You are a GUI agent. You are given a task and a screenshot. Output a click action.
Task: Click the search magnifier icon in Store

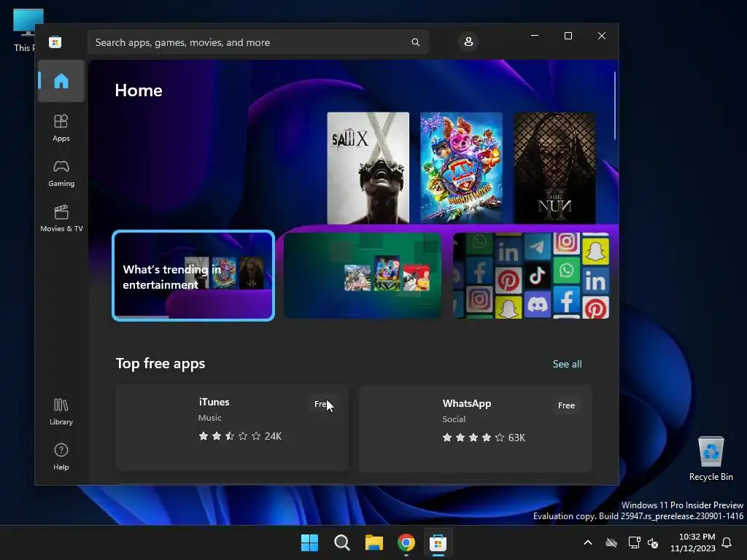415,42
